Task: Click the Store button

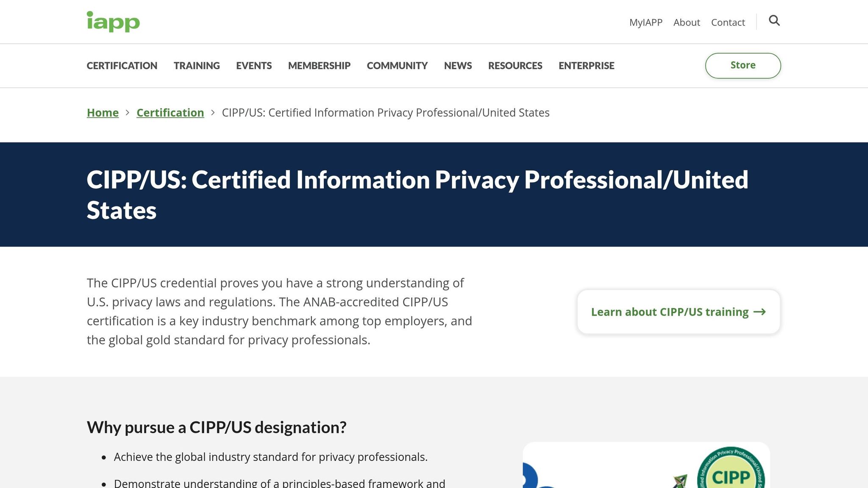Action: (743, 66)
